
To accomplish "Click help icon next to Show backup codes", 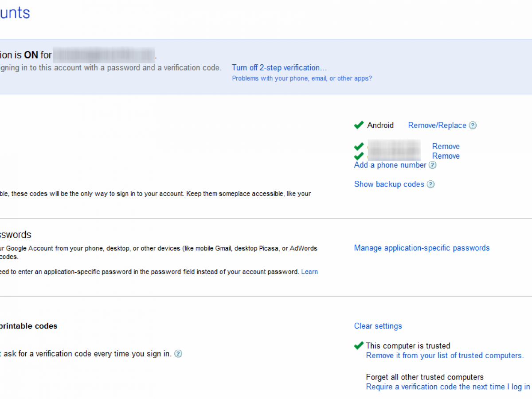I will (x=430, y=184).
